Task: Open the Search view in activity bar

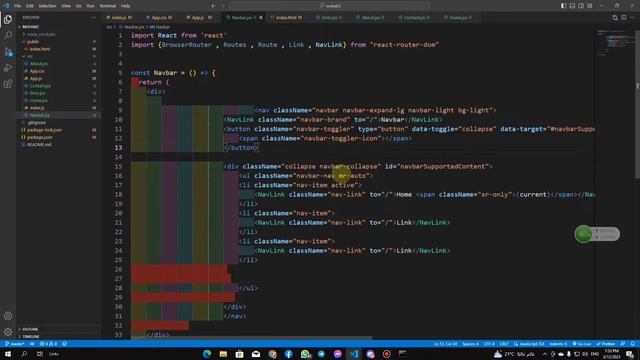Action: pyautogui.click(x=8, y=36)
